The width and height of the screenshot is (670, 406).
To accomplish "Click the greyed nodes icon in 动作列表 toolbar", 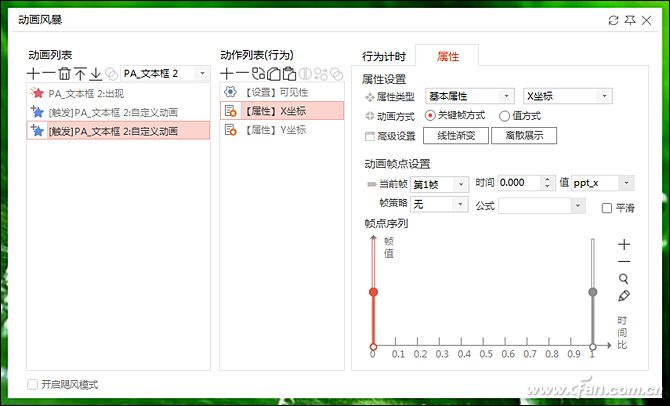I will 321,74.
